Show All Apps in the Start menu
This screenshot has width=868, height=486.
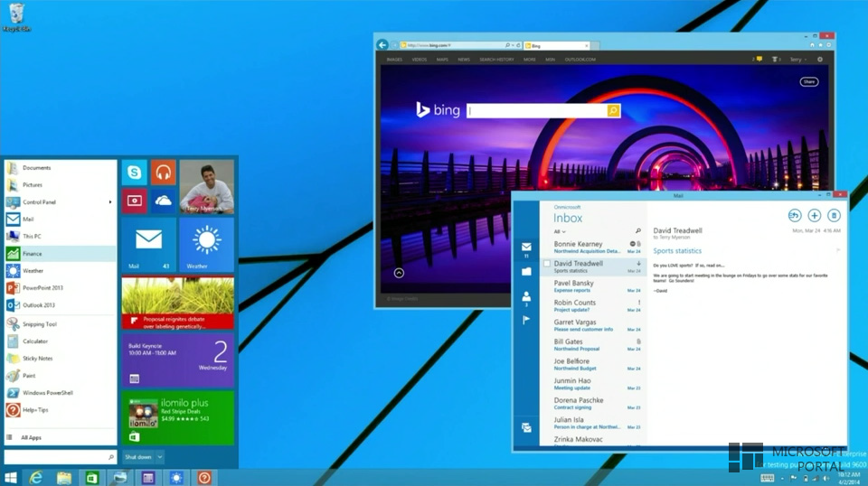(61, 437)
